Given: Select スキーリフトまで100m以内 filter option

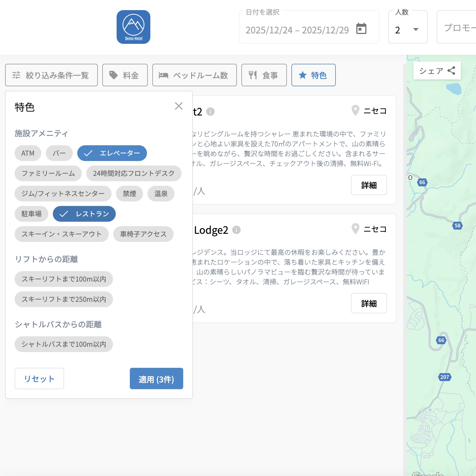Looking at the screenshot, I should (x=64, y=279).
